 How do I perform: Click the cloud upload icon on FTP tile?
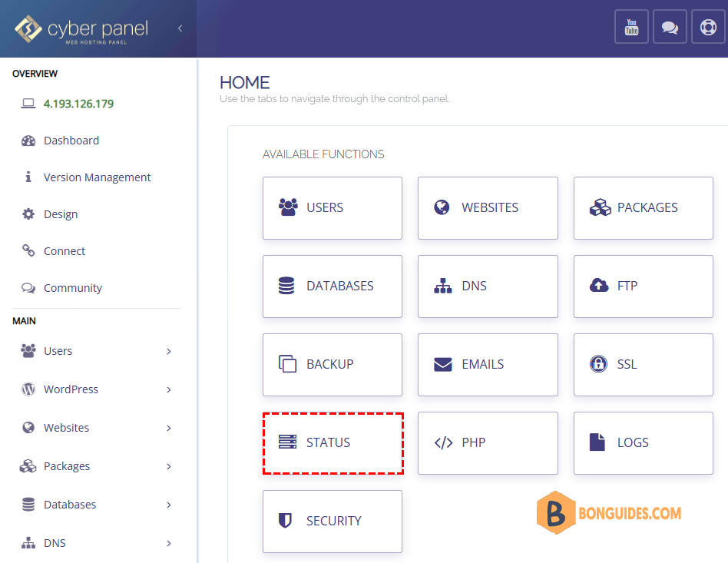click(599, 285)
